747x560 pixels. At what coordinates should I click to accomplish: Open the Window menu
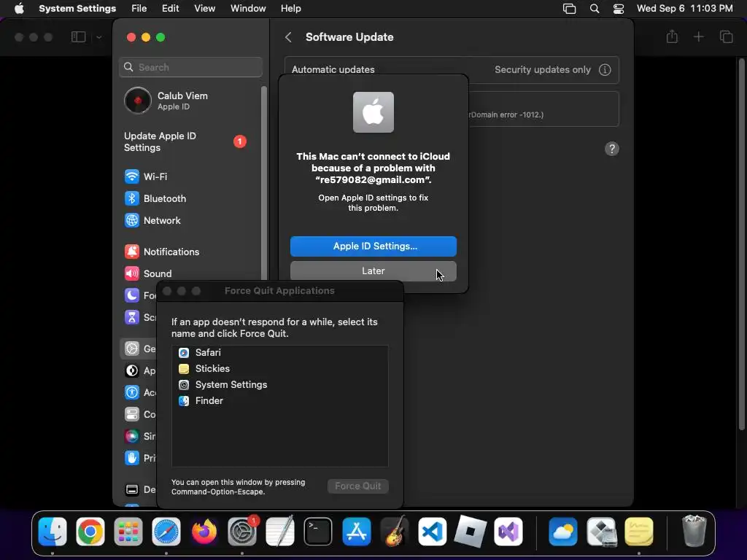click(x=248, y=9)
